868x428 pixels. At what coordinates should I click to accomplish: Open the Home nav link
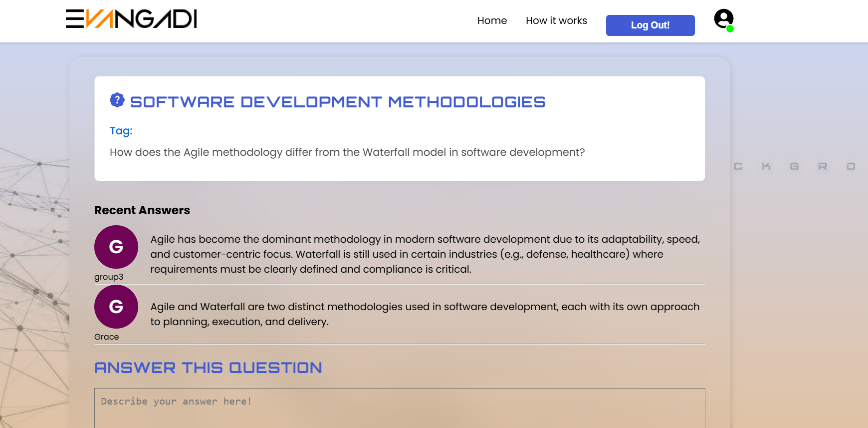click(x=491, y=20)
